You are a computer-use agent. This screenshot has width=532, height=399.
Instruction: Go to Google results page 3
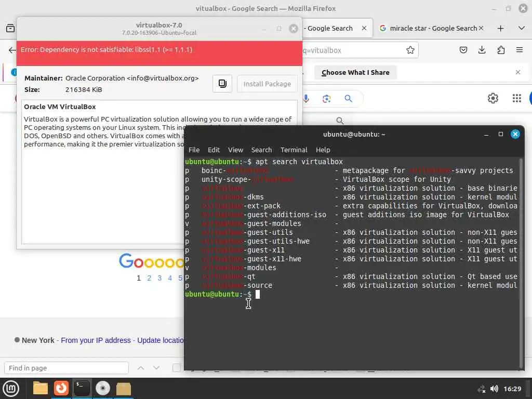coord(159,278)
